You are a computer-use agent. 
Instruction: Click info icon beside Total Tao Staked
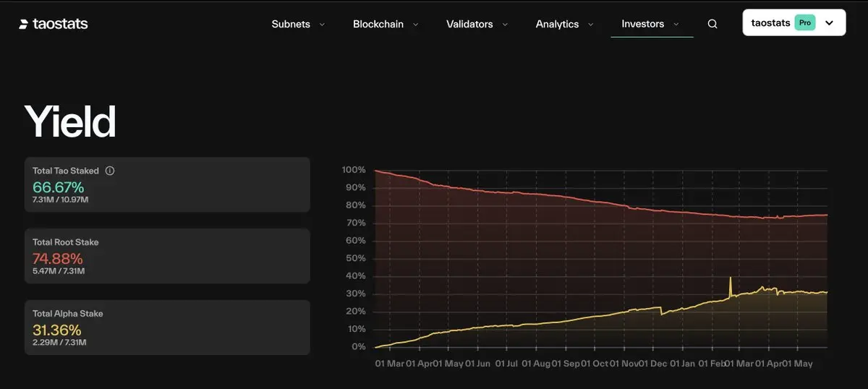tap(110, 171)
